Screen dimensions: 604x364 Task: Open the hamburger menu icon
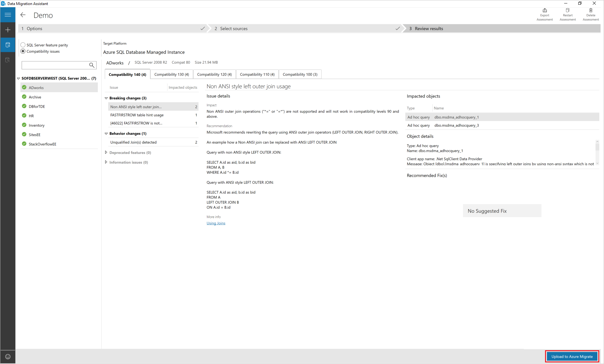tap(8, 15)
